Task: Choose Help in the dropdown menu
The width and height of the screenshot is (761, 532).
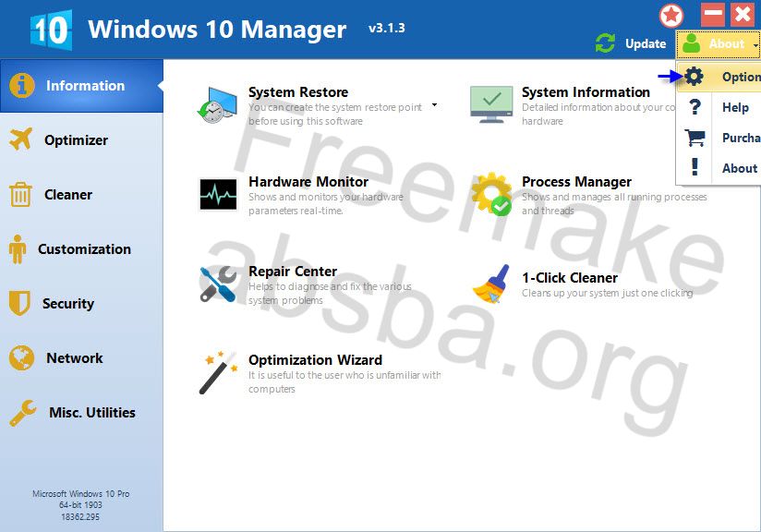Action: [x=719, y=107]
